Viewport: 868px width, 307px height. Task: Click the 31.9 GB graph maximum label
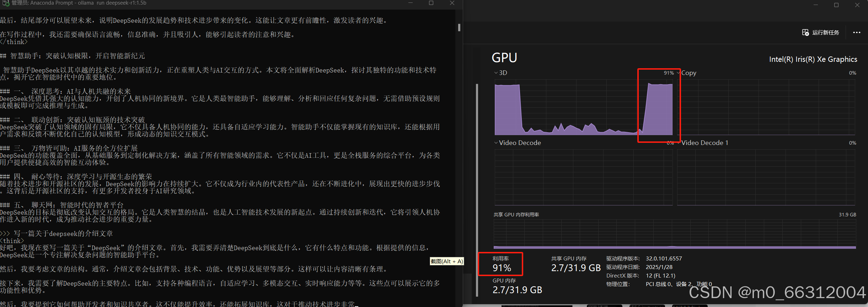click(847, 215)
